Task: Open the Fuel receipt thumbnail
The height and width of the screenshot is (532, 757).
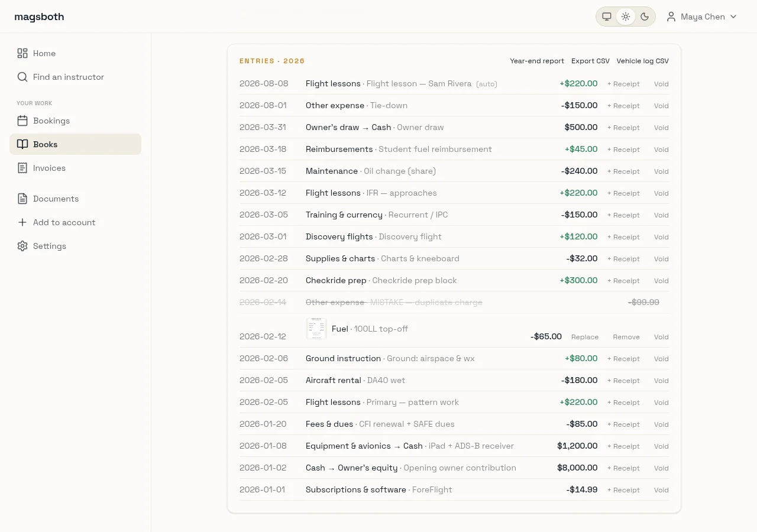Action: coord(316,329)
